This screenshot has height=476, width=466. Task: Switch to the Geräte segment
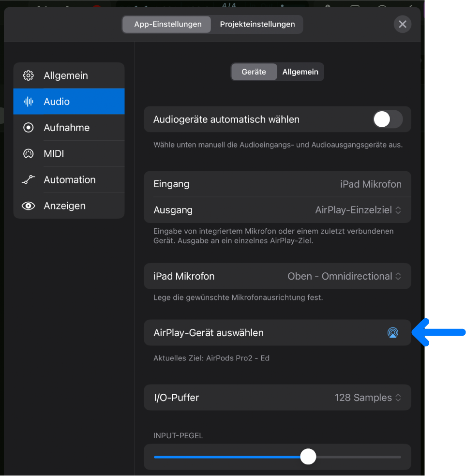pyautogui.click(x=254, y=72)
